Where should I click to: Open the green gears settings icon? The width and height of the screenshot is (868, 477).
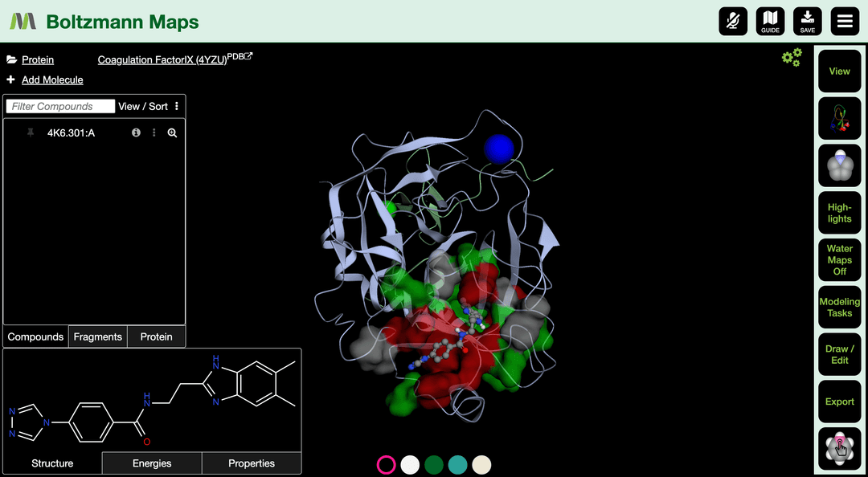click(792, 57)
